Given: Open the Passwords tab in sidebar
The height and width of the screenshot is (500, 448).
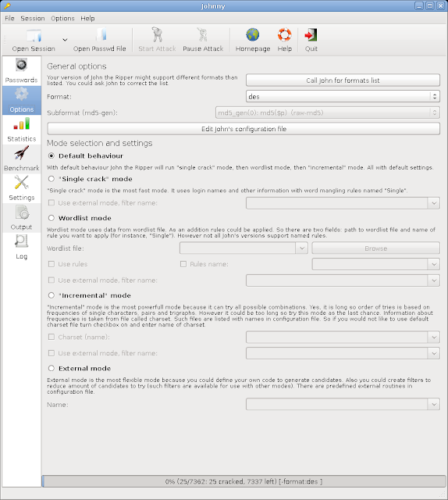Looking at the screenshot, I should click(x=21, y=71).
